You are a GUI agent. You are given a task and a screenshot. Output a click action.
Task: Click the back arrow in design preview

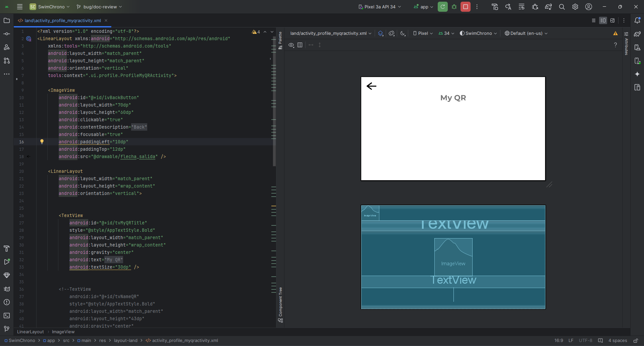(x=371, y=86)
